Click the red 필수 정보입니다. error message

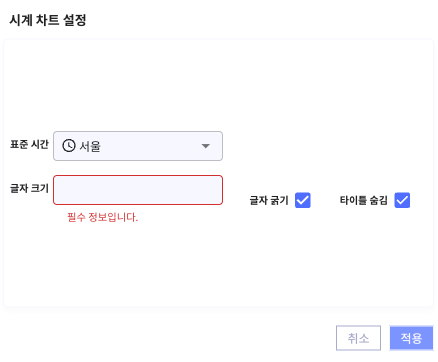(103, 217)
